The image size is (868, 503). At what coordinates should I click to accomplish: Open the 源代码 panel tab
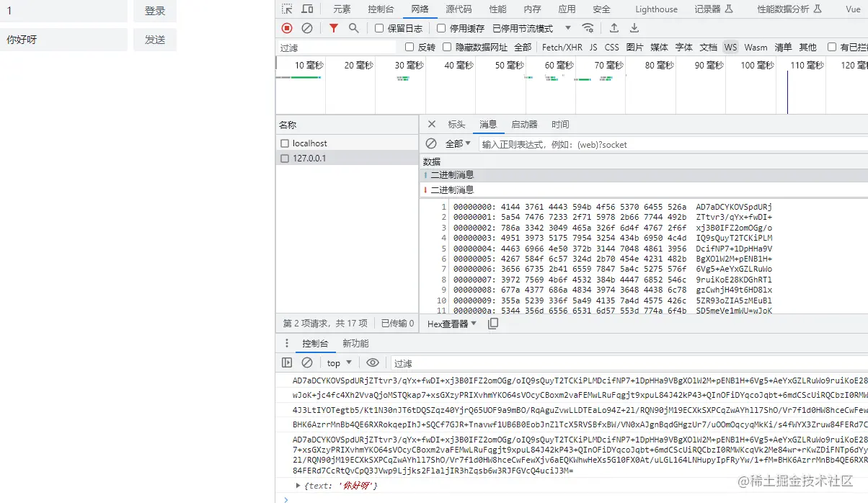459,9
